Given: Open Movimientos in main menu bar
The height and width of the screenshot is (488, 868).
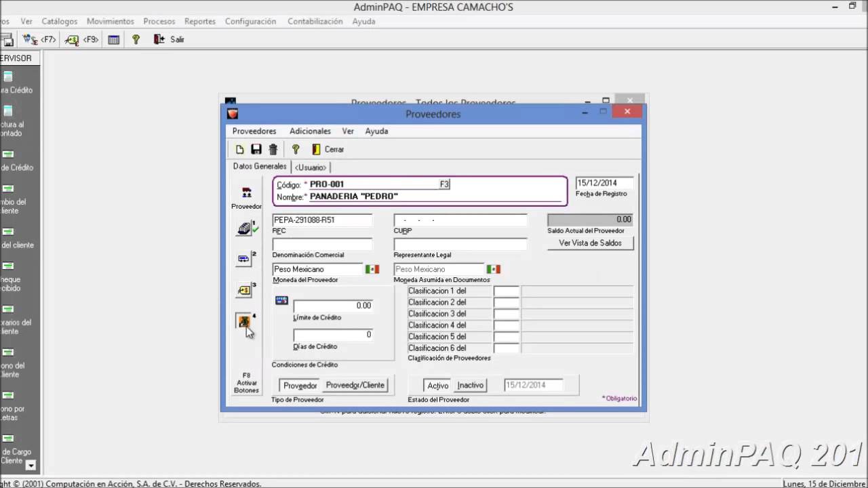Looking at the screenshot, I should (x=111, y=21).
